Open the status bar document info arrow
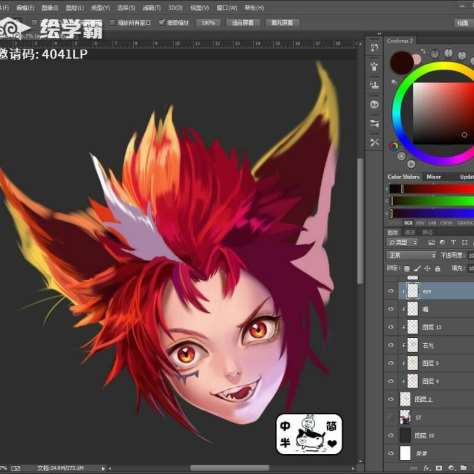The image size is (474, 474). tap(103, 468)
